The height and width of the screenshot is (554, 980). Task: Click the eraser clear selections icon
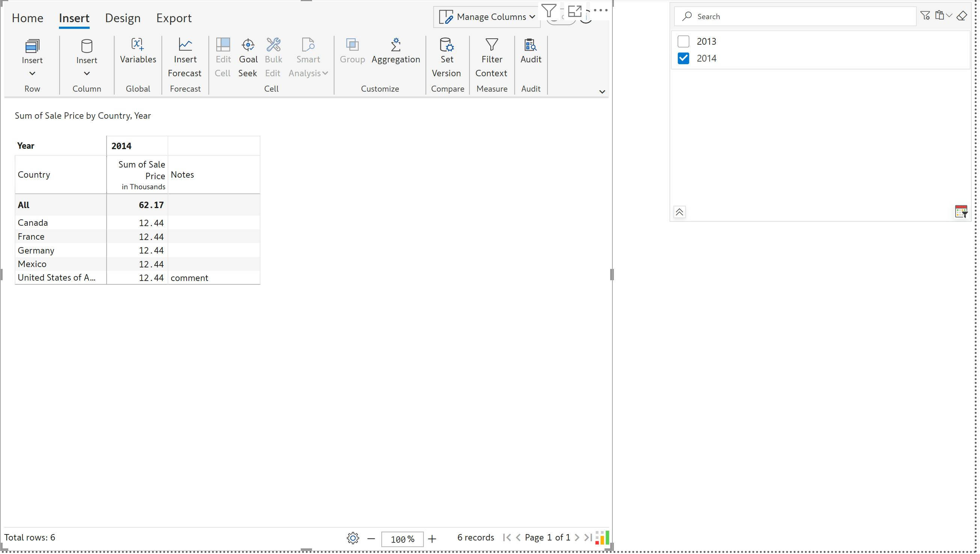(961, 16)
